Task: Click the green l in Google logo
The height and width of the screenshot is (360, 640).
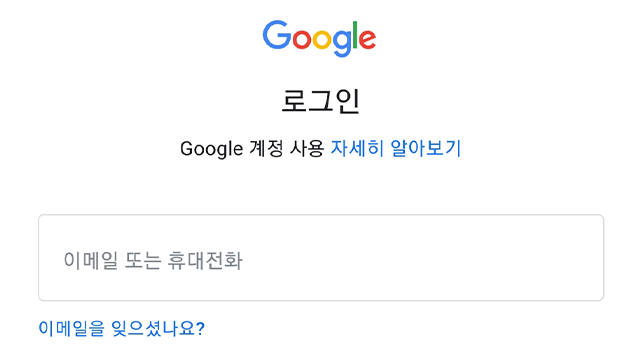Action: click(355, 35)
